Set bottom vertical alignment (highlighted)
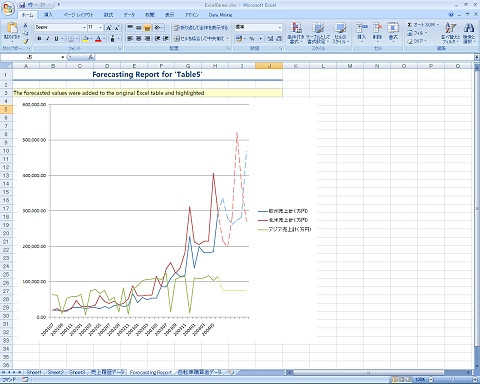 click(147, 27)
